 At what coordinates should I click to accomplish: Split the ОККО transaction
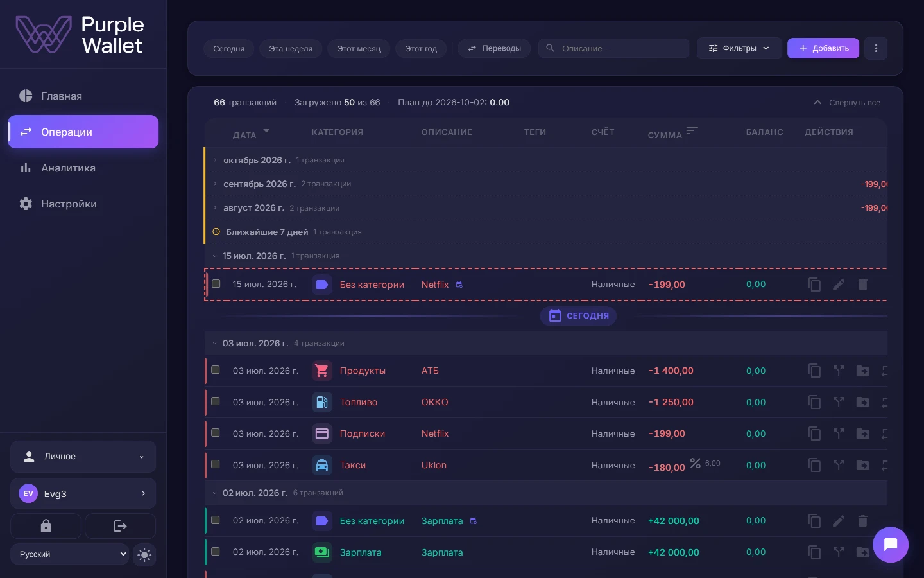[839, 402]
